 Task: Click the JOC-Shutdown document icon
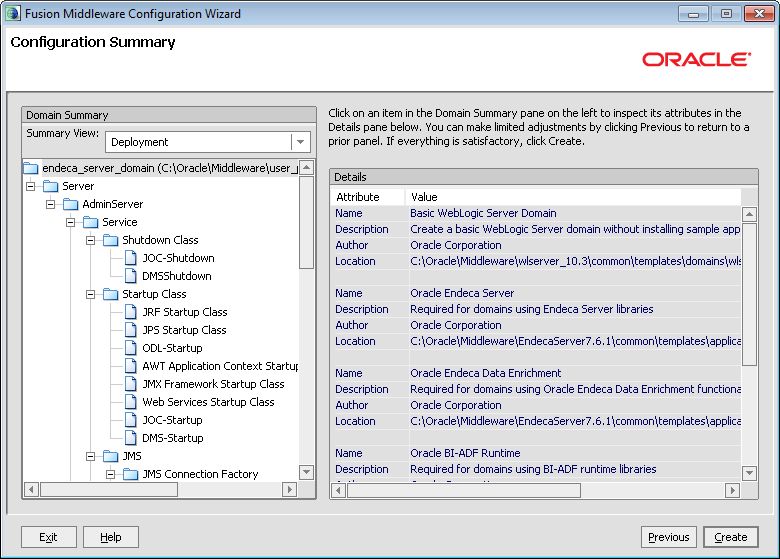[130, 258]
